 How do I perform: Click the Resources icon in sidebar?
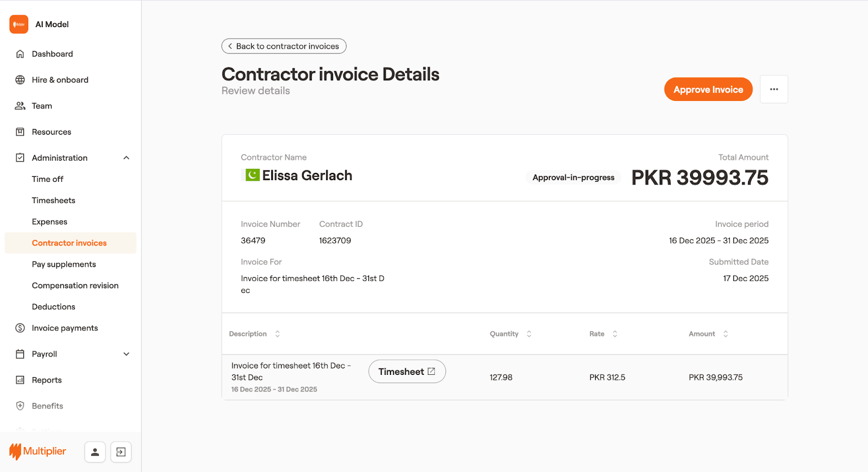coord(20,132)
